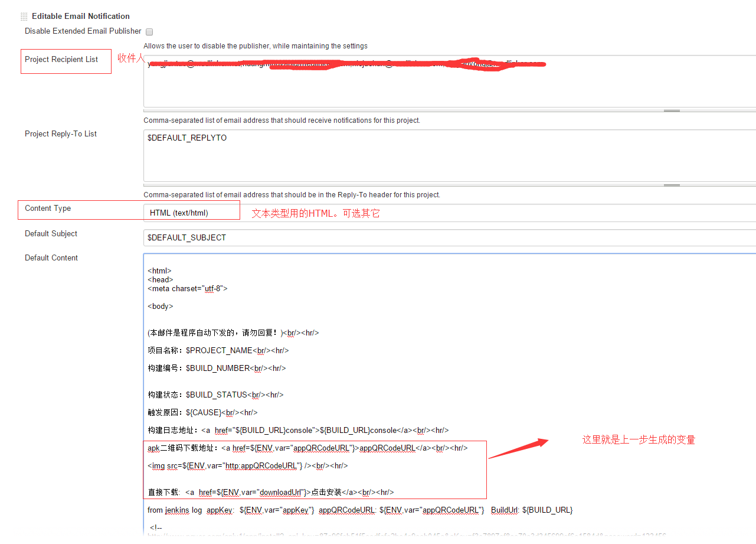756x544 pixels.
Task: Click the Reply-To header help text
Action: pos(292,195)
